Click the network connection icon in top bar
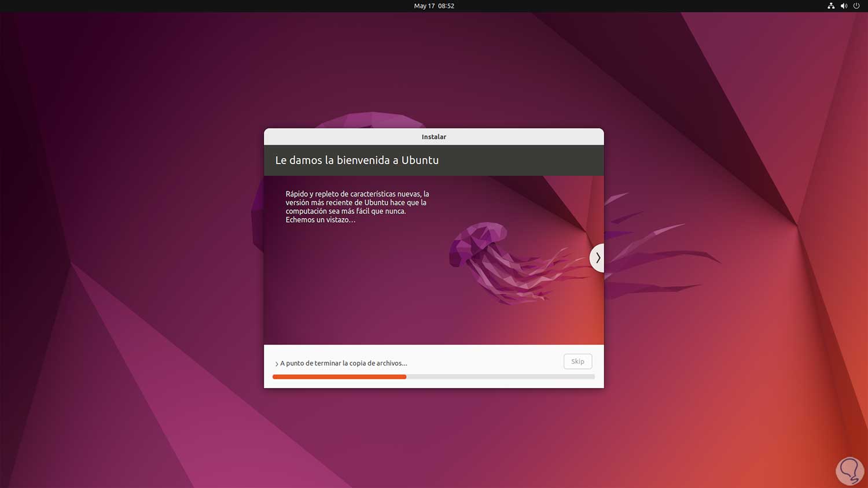This screenshot has width=868, height=488. (831, 6)
